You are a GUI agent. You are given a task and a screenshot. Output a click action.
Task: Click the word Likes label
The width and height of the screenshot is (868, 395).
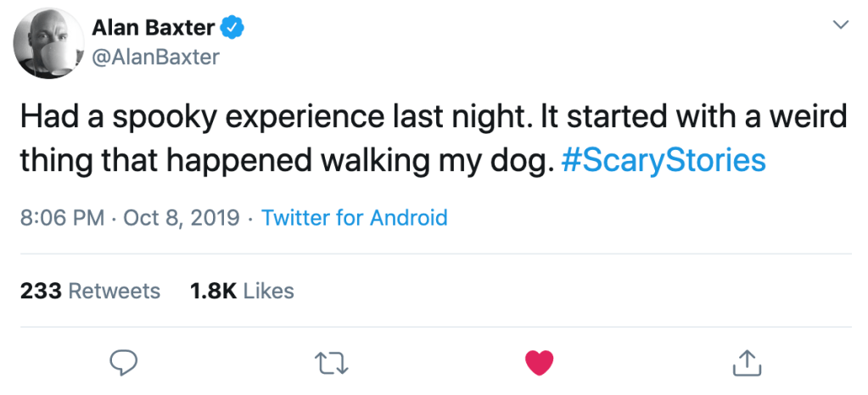(268, 291)
